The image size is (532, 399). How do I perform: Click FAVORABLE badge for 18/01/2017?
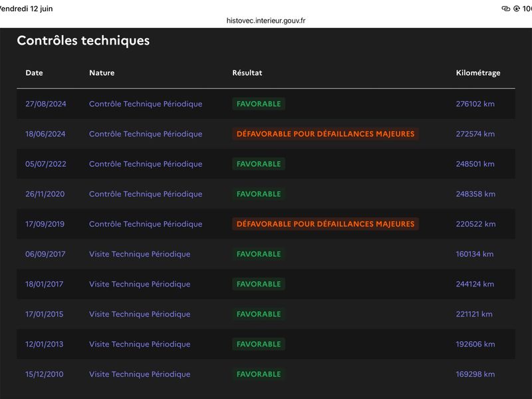pyautogui.click(x=259, y=284)
